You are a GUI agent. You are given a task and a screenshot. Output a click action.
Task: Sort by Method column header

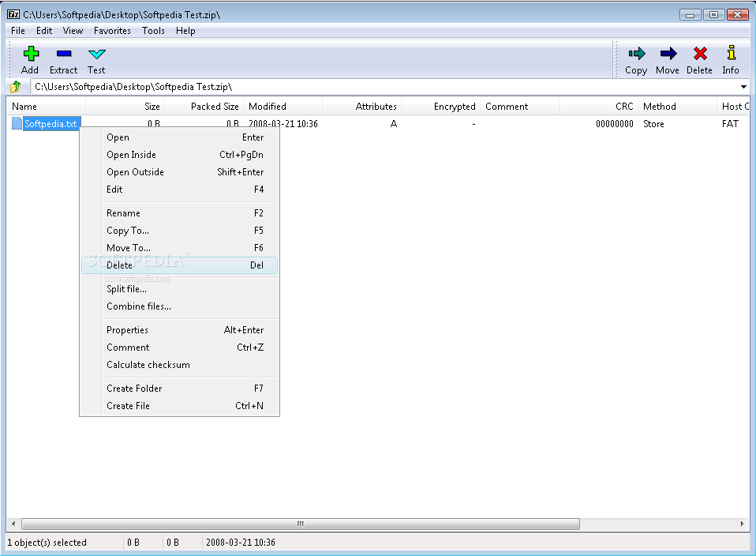coord(677,107)
